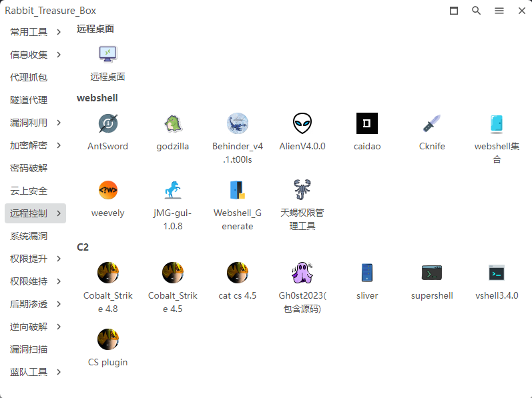Launch the sliver server icon

pos(367,273)
